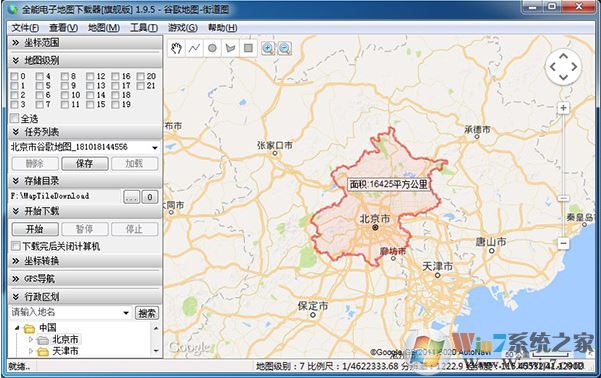Open the 地图(M) menu
The height and width of the screenshot is (378, 601).
[104, 28]
